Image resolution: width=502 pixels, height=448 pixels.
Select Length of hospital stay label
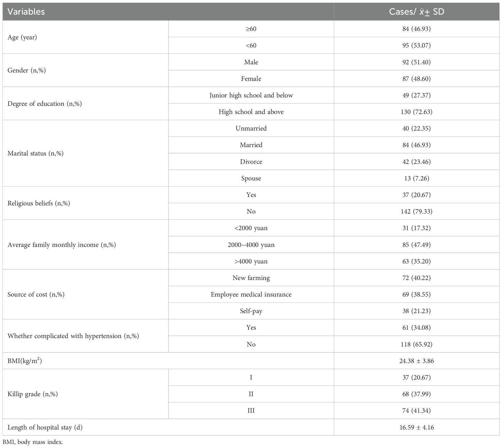[45, 427]
